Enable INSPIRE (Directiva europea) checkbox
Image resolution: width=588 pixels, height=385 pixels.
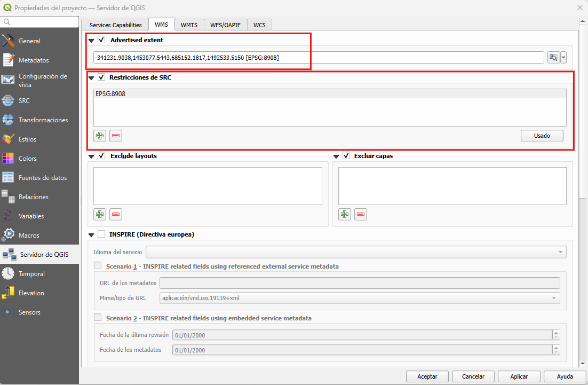[101, 234]
